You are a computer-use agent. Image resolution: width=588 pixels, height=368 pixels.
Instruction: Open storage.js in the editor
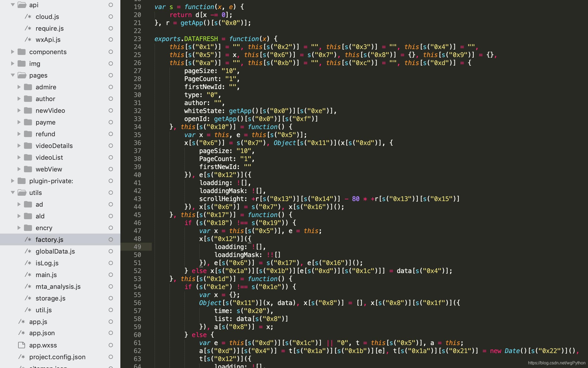click(50, 298)
